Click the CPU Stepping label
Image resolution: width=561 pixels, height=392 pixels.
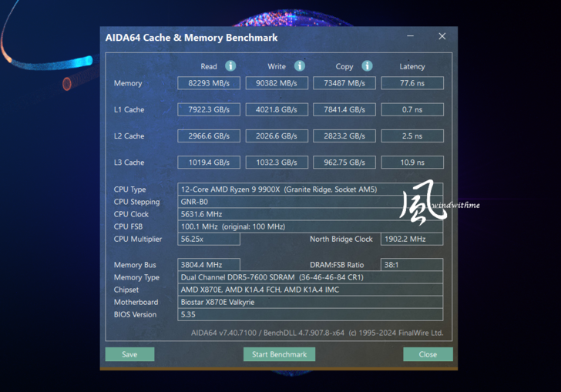click(x=136, y=202)
